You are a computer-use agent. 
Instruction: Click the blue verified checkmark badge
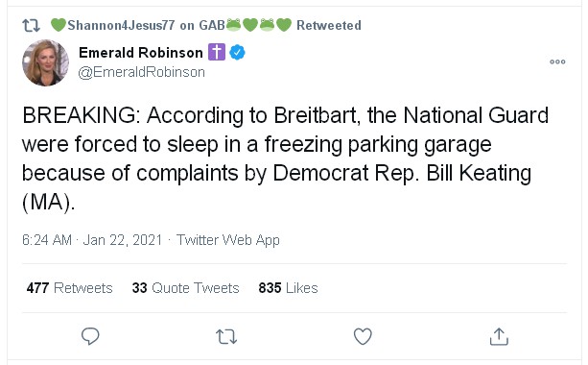[x=237, y=52]
